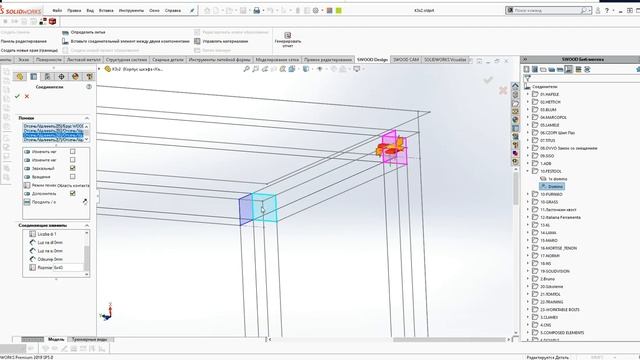Enable the Вращение checkbox
This screenshot has width=640, height=360.
(x=73, y=177)
